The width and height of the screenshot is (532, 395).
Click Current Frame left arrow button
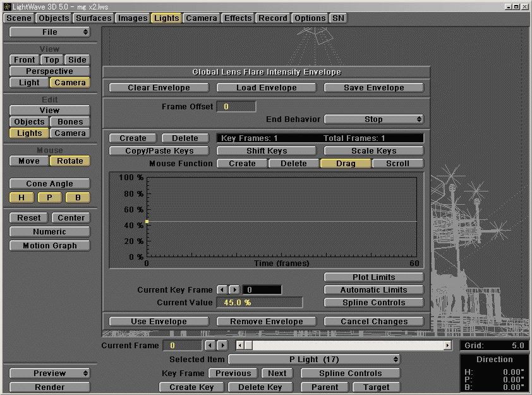click(x=210, y=346)
